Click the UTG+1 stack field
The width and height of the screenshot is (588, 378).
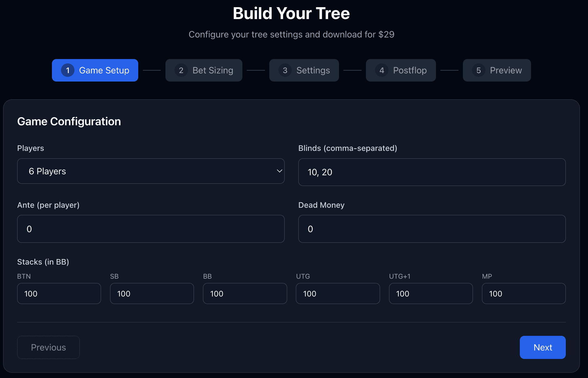point(431,294)
